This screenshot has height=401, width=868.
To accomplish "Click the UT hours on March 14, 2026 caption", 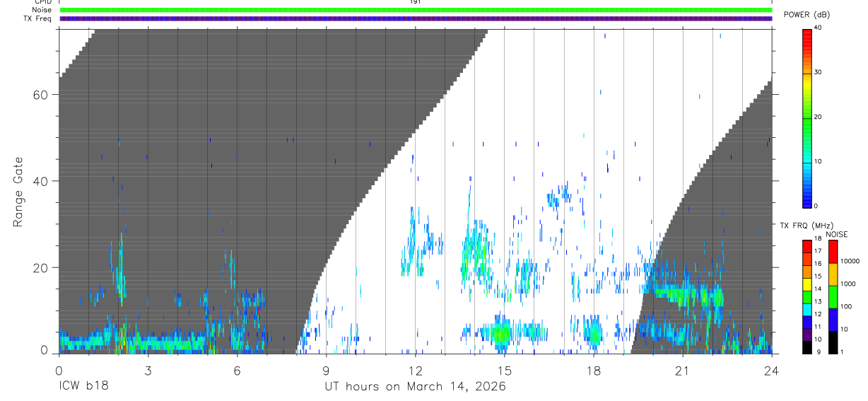I will coord(415,387).
